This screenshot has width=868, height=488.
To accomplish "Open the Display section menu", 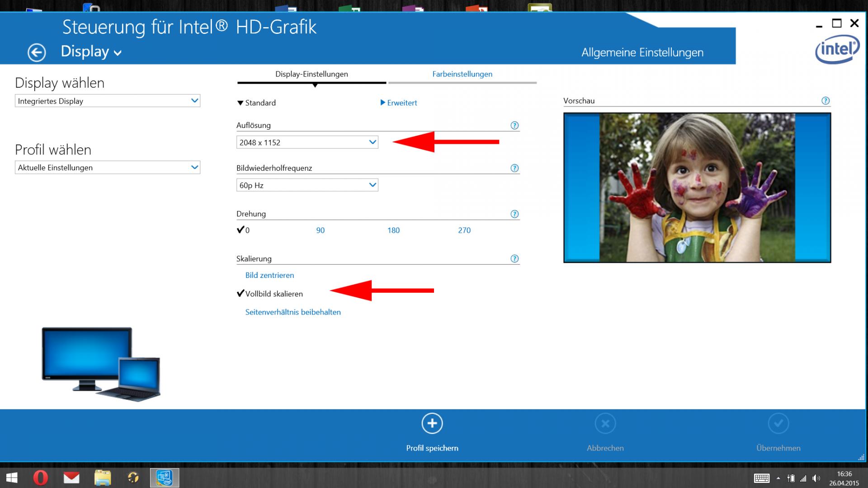I will pos(91,52).
